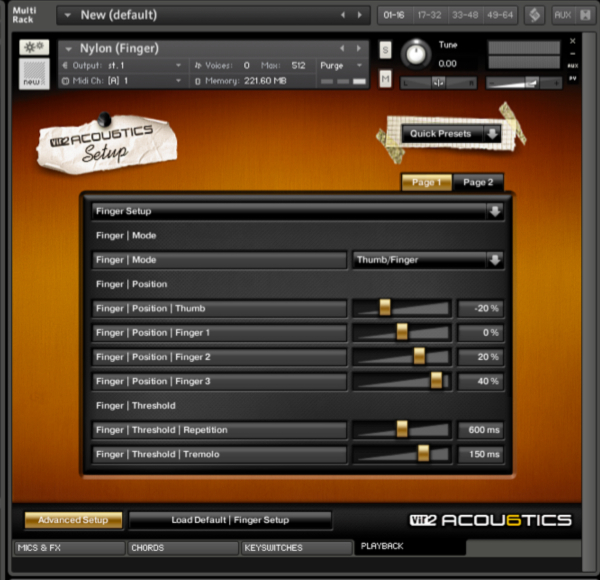
Task: Adjust the instrument volume slider
Action: tap(524, 82)
